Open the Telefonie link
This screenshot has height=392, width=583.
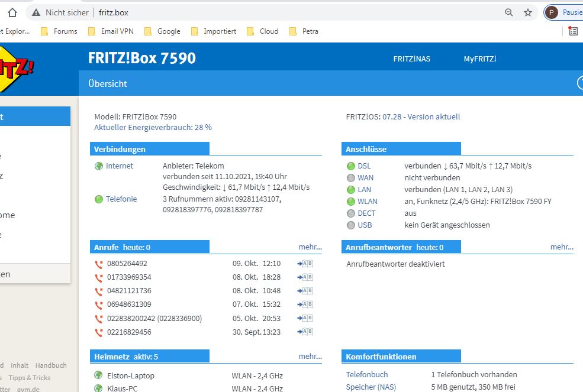point(121,199)
